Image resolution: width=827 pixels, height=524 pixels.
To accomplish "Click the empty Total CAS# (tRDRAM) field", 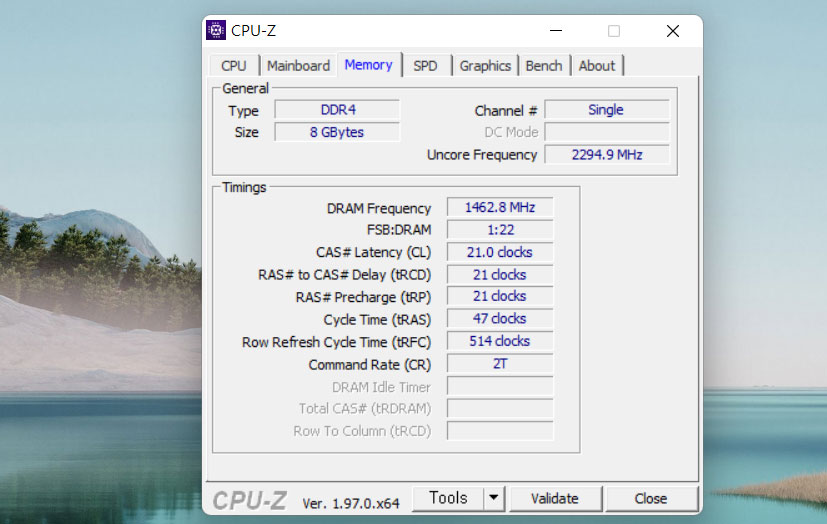I will [x=500, y=409].
